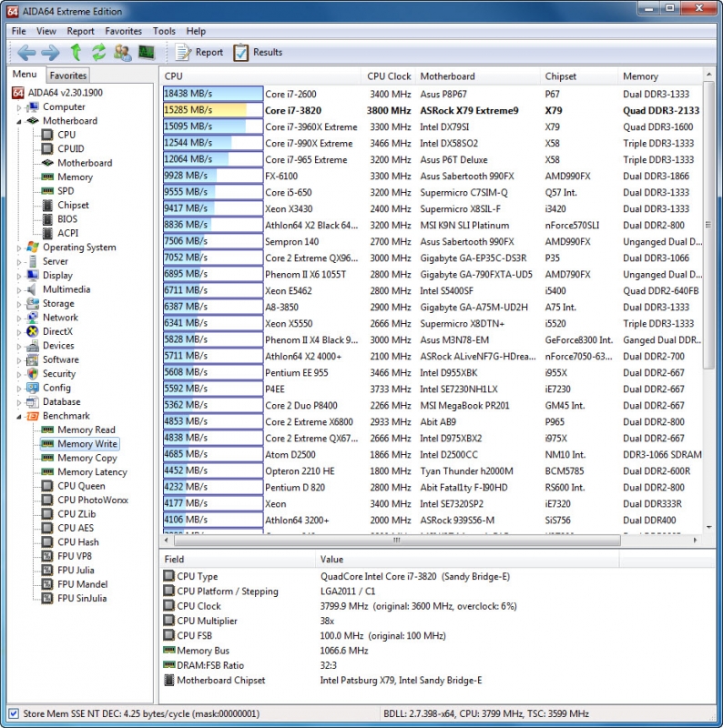723x728 pixels.
Task: Select the ACPI icon in the tree
Action: coord(47,233)
